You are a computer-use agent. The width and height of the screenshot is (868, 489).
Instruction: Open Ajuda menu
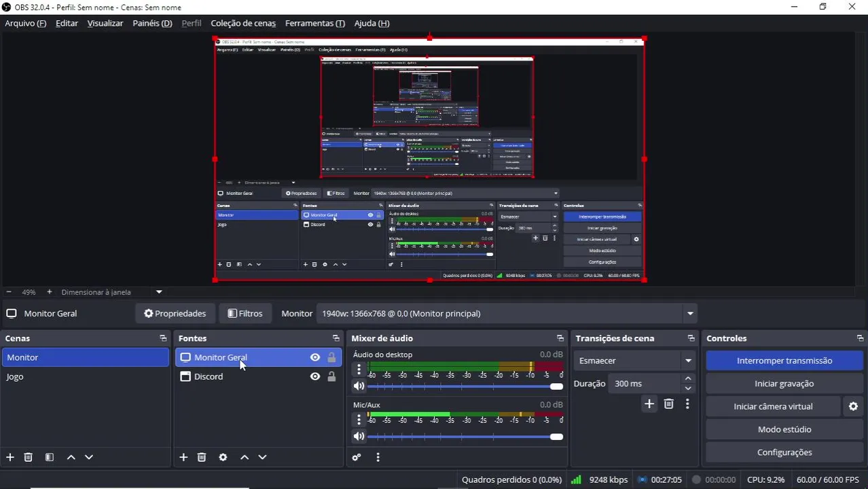[372, 23]
